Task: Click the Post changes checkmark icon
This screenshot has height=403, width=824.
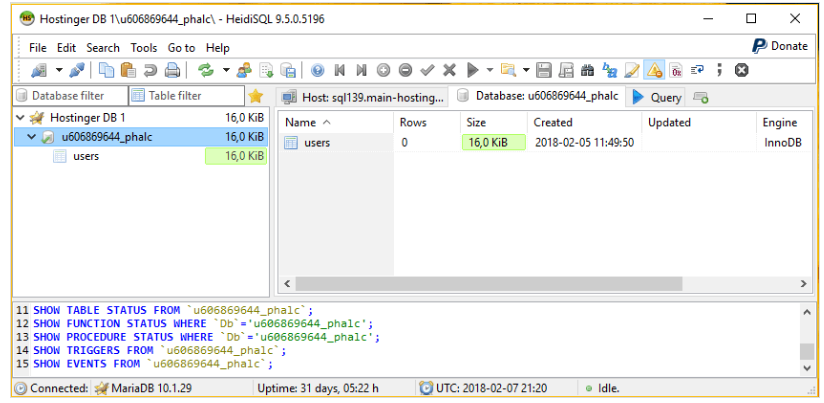Action: coord(427,70)
